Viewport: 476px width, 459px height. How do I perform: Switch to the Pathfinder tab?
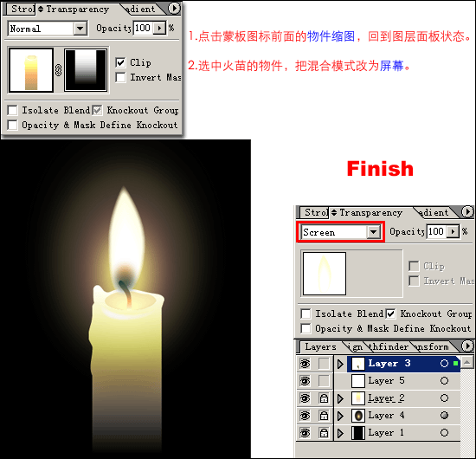coord(389,346)
